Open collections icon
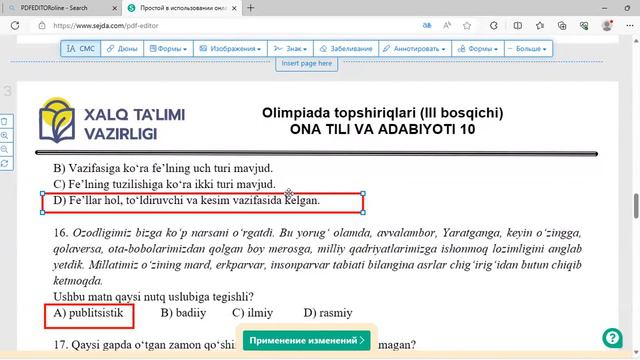This screenshot has width=640, height=360. click(562, 25)
